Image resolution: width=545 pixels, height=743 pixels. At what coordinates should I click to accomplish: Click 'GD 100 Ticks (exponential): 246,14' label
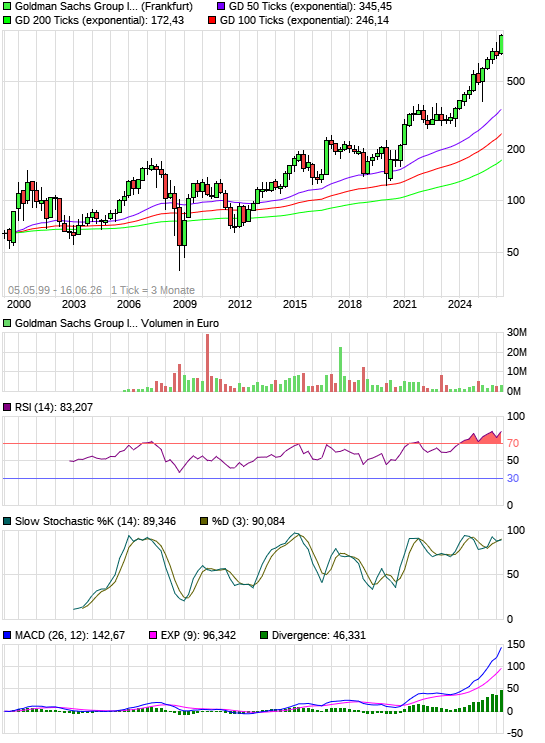(304, 20)
